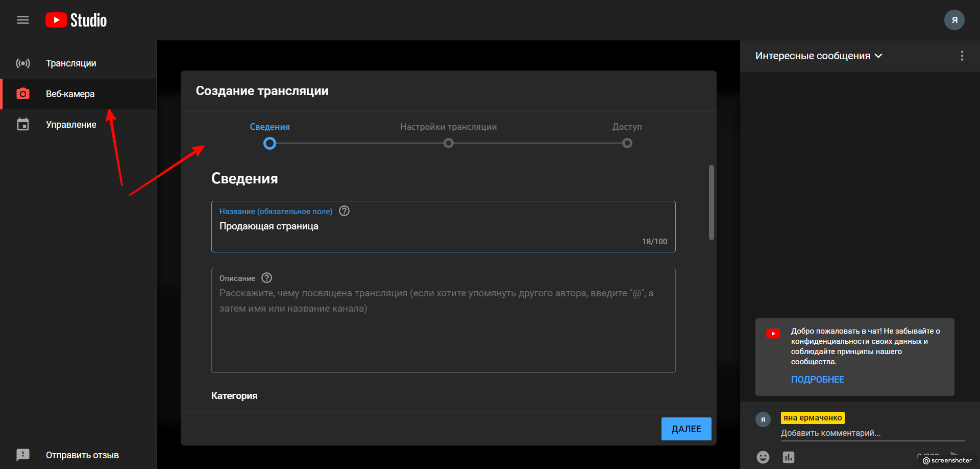Open the Трансляции section

(71, 63)
